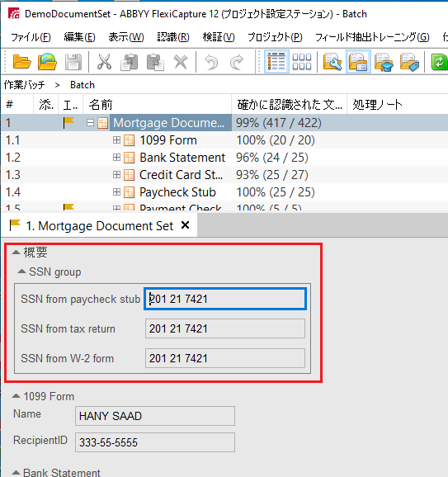Screen dimensions: 448x477
Task: Select the Mortgage Docume... row
Action: tap(224, 123)
